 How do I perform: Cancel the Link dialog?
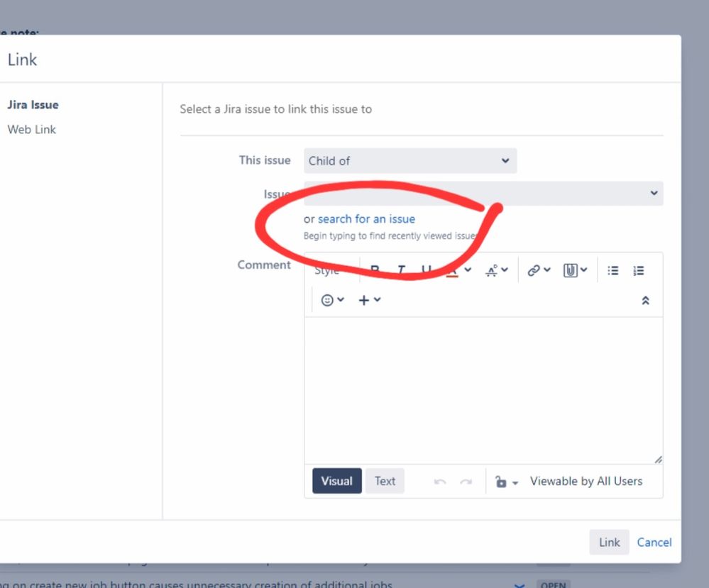(x=654, y=543)
